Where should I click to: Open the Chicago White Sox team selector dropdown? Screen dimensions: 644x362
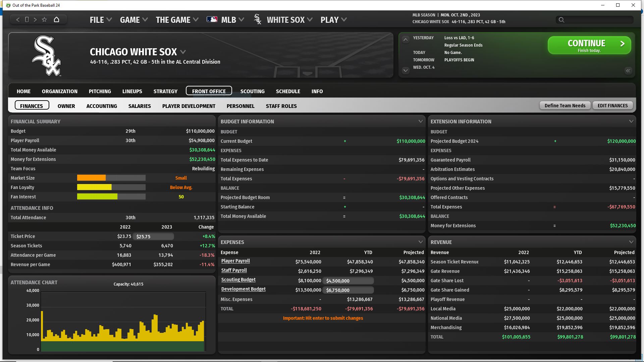coord(183,52)
